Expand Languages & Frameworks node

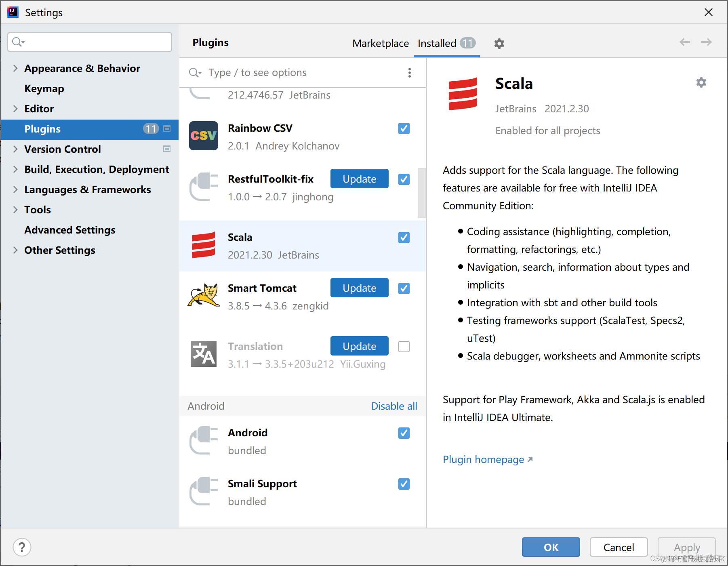(x=15, y=189)
